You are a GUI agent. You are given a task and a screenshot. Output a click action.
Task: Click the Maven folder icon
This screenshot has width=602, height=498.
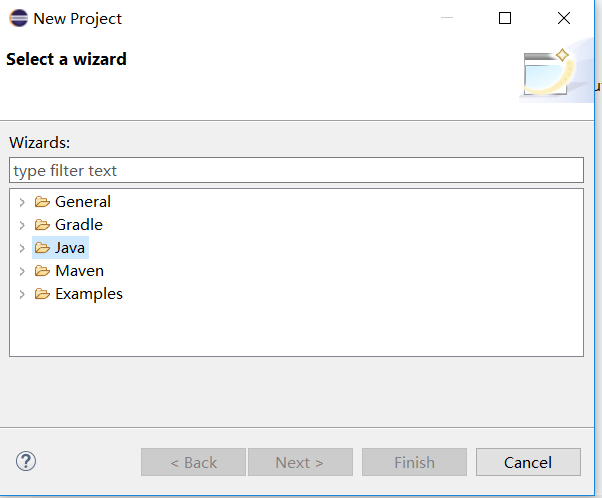click(42, 271)
